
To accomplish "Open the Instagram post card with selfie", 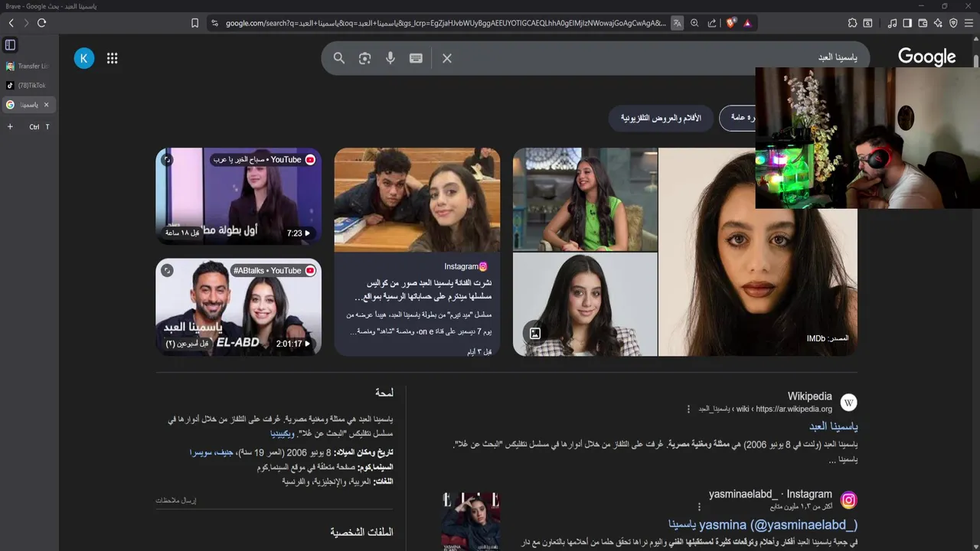I will (417, 252).
